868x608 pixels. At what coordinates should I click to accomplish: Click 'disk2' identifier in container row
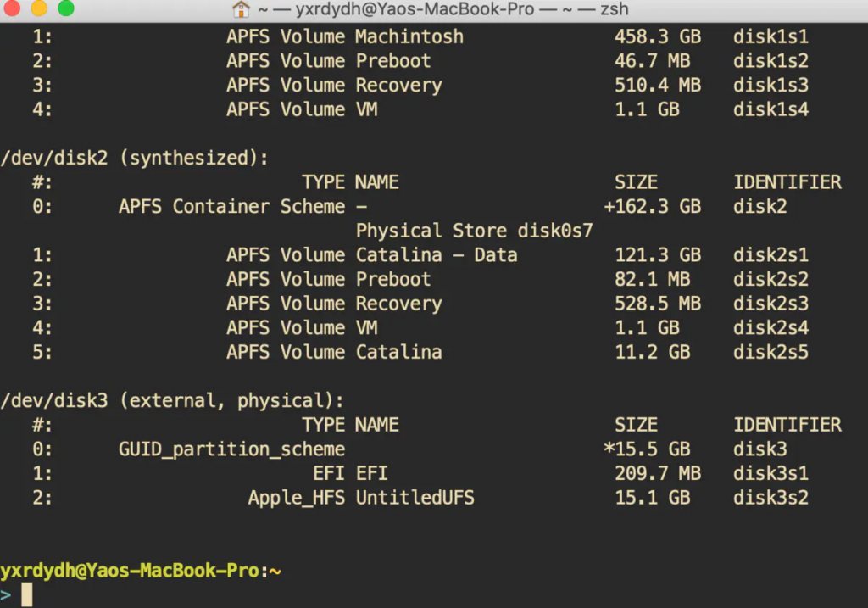click(x=760, y=207)
